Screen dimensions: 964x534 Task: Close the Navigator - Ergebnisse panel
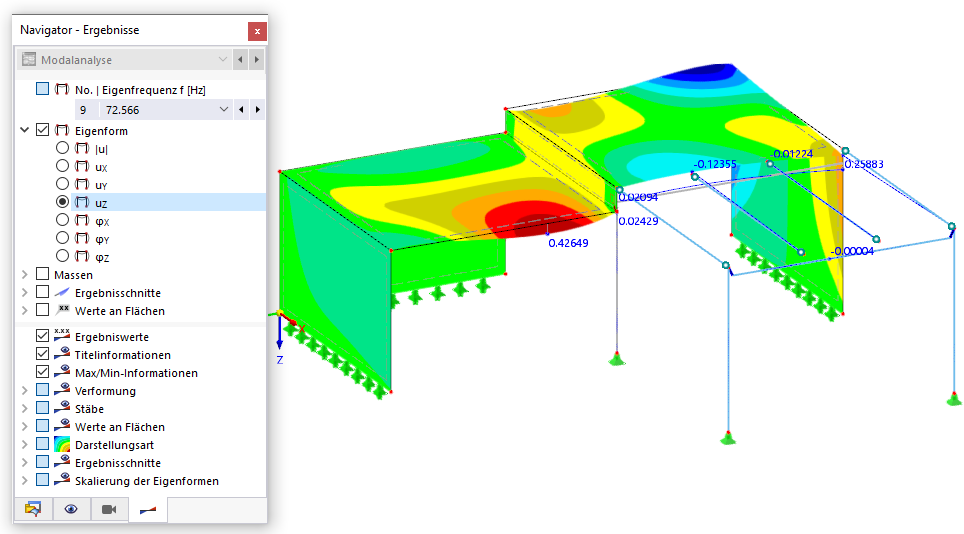(x=257, y=31)
